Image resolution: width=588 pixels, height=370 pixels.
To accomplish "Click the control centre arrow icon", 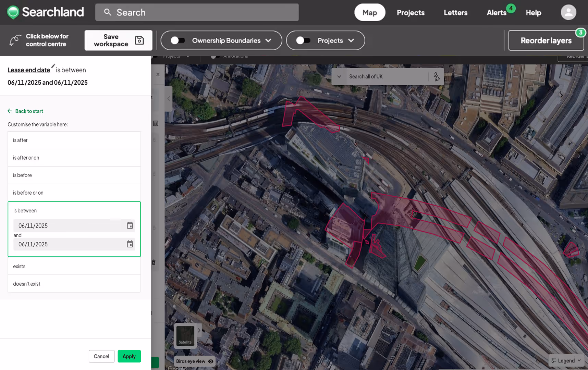I will tap(15, 40).
